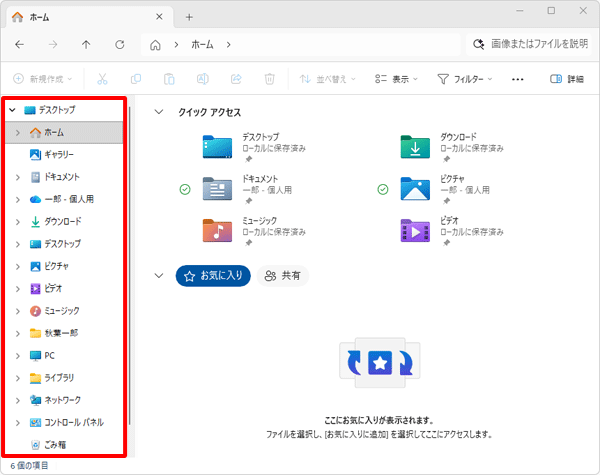Viewport: 600px width, 475px height.
Task: Expand ネットワーク node in sidebar
Action: (x=18, y=400)
